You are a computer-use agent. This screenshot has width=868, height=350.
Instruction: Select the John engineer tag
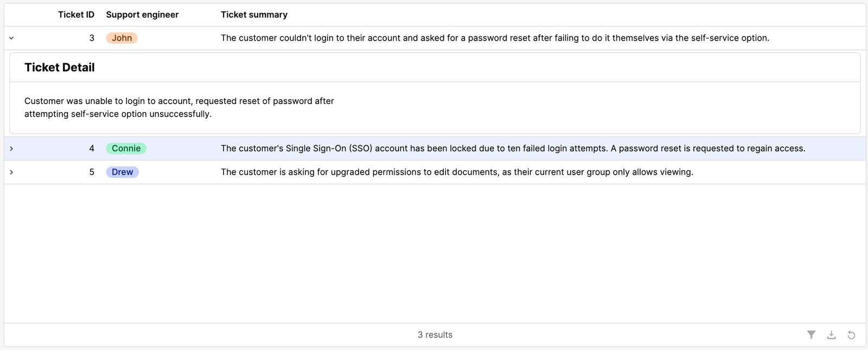click(x=122, y=38)
